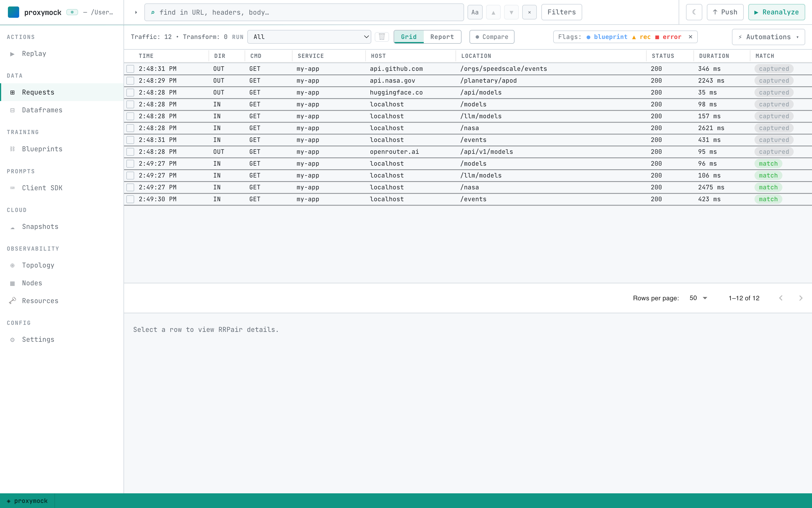The width and height of the screenshot is (812, 508).
Task: Click the Nodes grid icon
Action: click(12, 283)
